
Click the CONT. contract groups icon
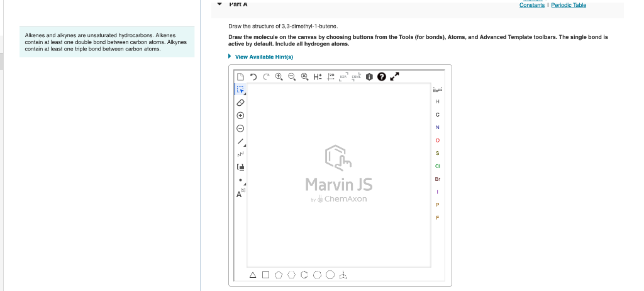click(357, 77)
